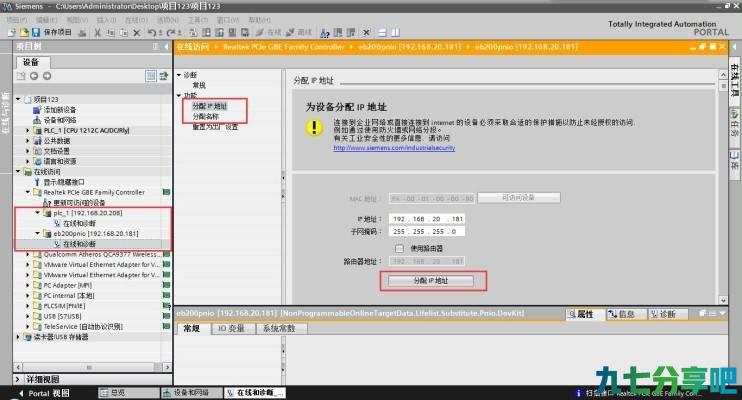The image size is (742, 400).
Task: Click the Portal 视图 switch button
Action: [44, 393]
